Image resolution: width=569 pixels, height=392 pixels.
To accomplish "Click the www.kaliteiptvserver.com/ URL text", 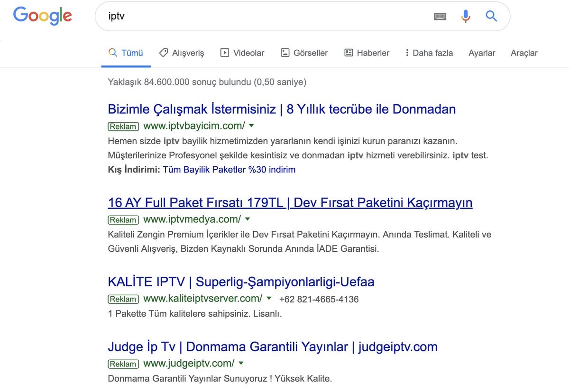I will pyautogui.click(x=203, y=298).
